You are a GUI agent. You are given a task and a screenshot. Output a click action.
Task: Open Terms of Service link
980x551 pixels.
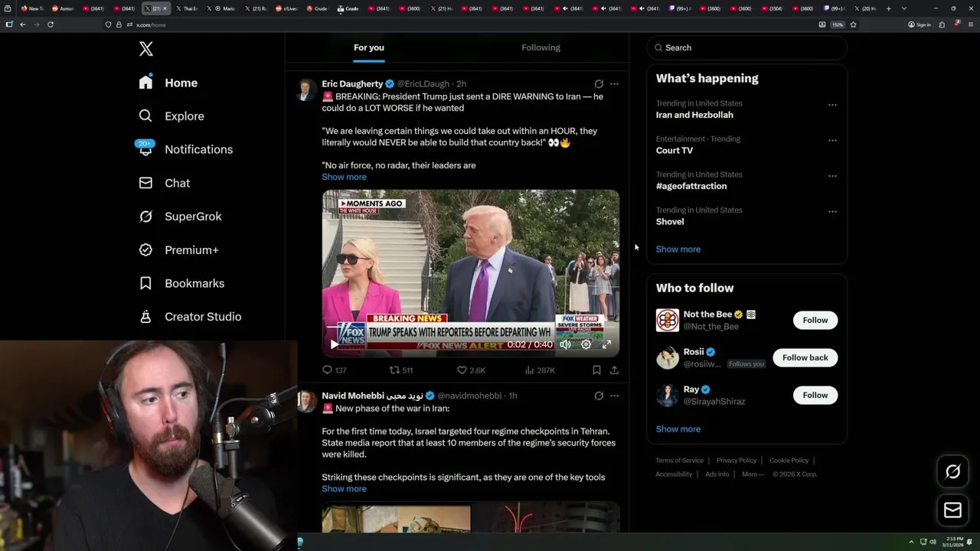679,461
